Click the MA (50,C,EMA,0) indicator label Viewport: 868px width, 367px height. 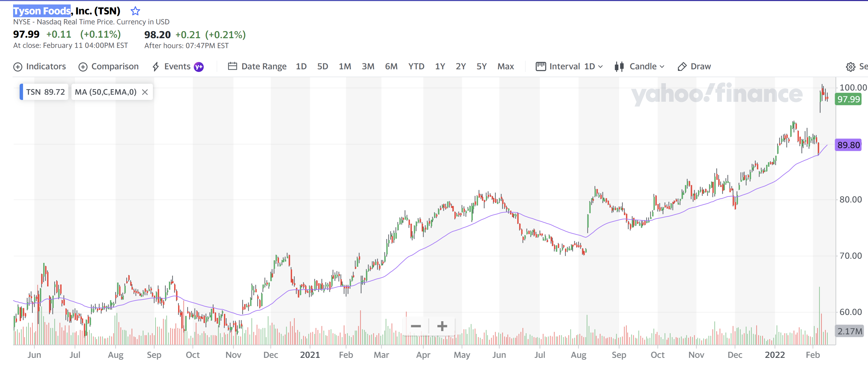click(106, 92)
